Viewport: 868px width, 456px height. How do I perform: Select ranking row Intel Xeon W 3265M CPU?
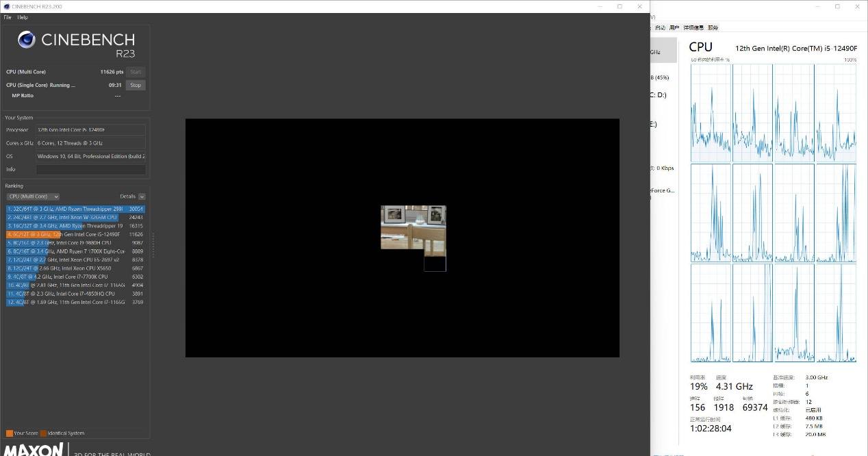75,217
